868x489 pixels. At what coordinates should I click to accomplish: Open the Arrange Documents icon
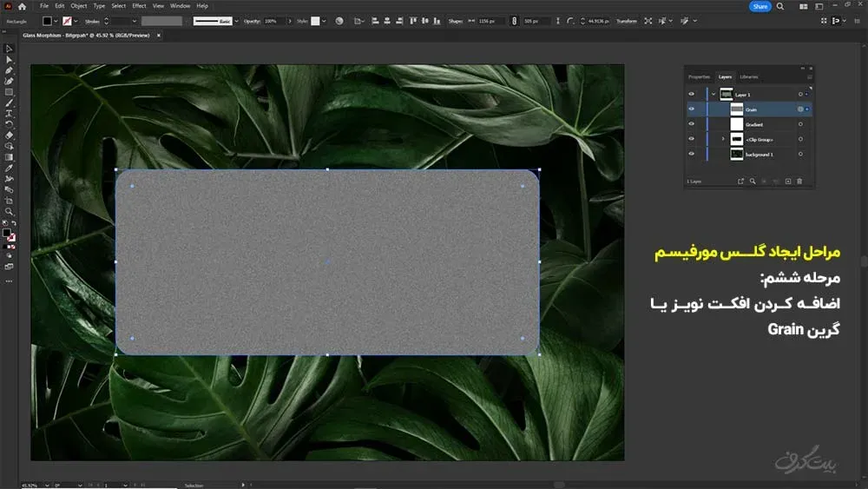click(803, 6)
